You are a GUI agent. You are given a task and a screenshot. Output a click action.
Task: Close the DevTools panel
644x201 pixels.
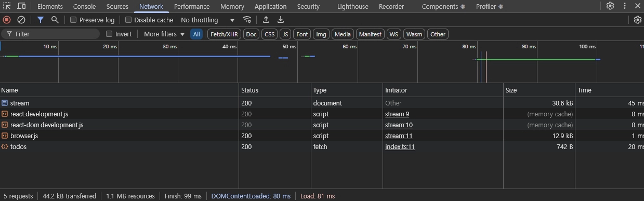click(638, 6)
